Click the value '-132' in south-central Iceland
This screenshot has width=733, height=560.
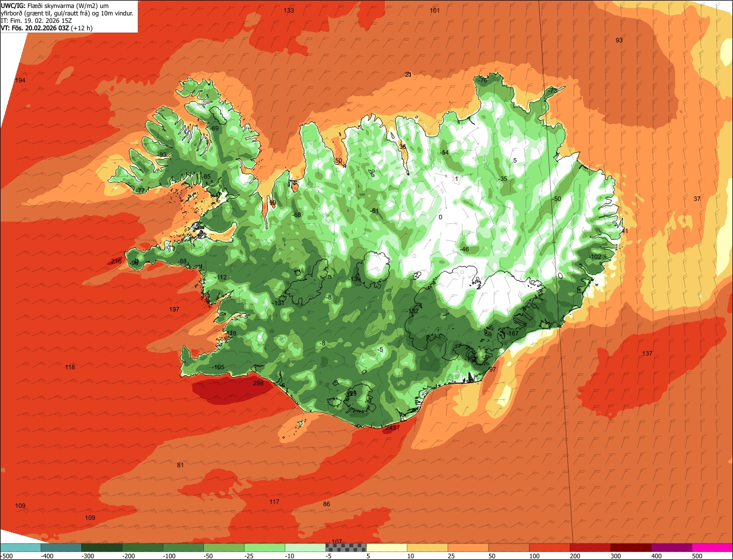[x=412, y=311]
